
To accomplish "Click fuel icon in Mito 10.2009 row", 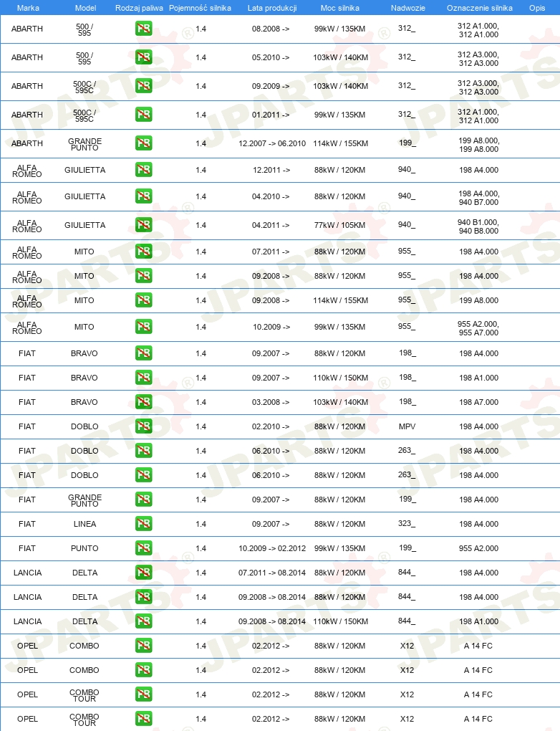I will (x=144, y=327).
